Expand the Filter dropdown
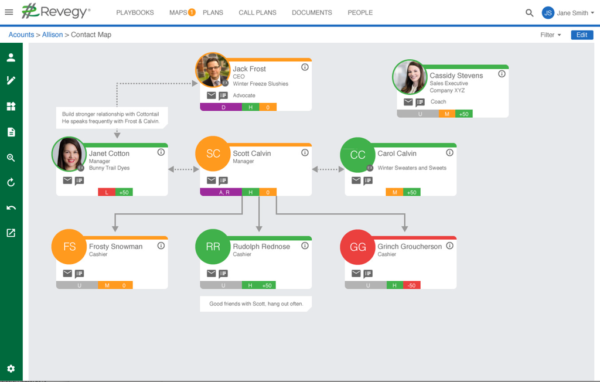The height and width of the screenshot is (382, 600). [551, 35]
